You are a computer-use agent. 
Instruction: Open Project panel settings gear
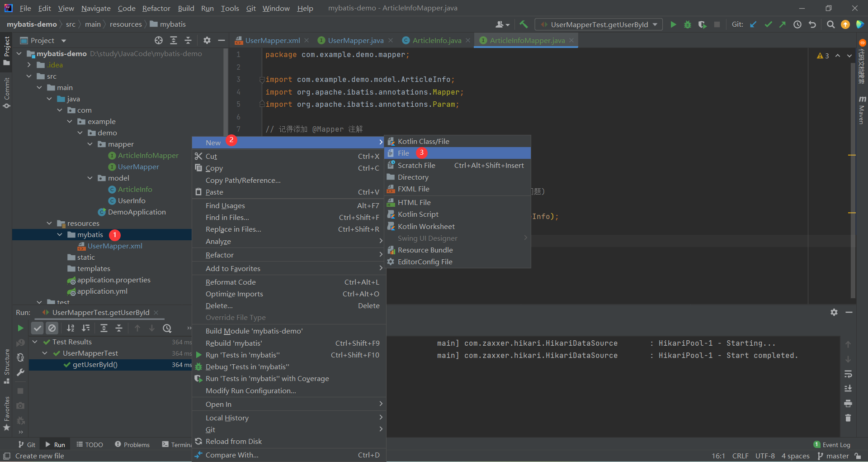[x=207, y=40]
